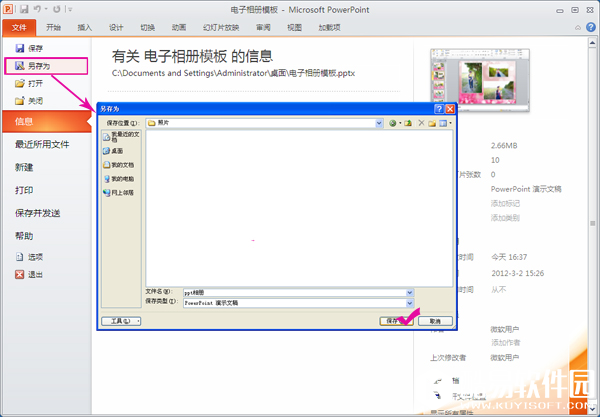Click the delete X icon in dialog toolbar
This screenshot has height=417, width=600.
[x=421, y=123]
